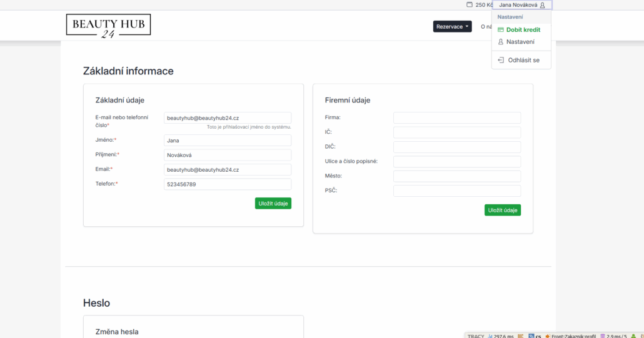Click the wallet icon beside 250 Kč
This screenshot has height=338, width=644.
(x=470, y=5)
